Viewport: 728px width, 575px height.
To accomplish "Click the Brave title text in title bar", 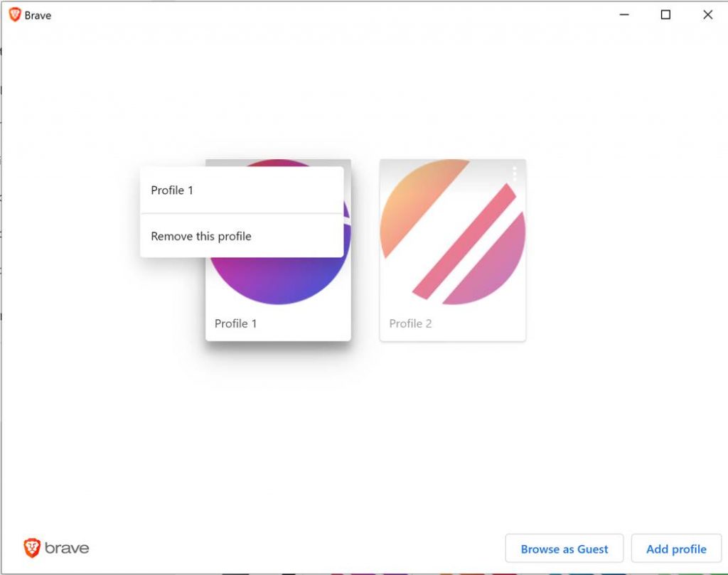I will (x=38, y=15).
